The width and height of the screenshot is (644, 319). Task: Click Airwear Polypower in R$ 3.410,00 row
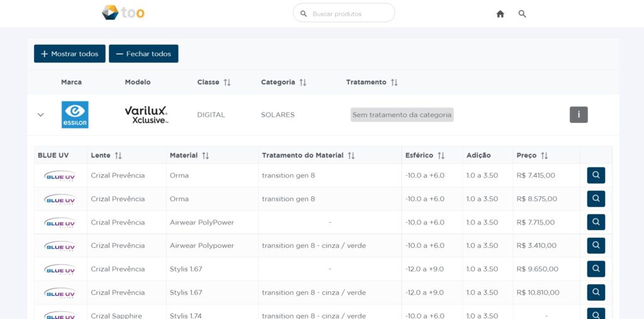202,246
